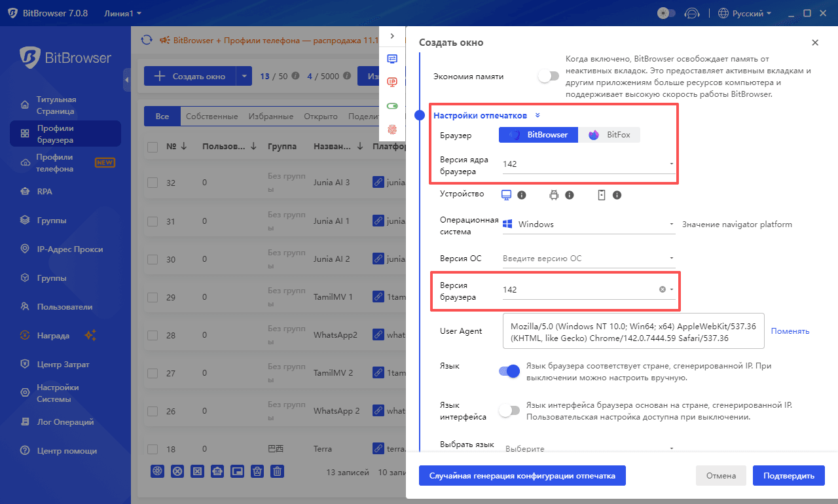The height and width of the screenshot is (504, 838).
Task: Open Выбрать язык dropdown
Action: point(588,449)
